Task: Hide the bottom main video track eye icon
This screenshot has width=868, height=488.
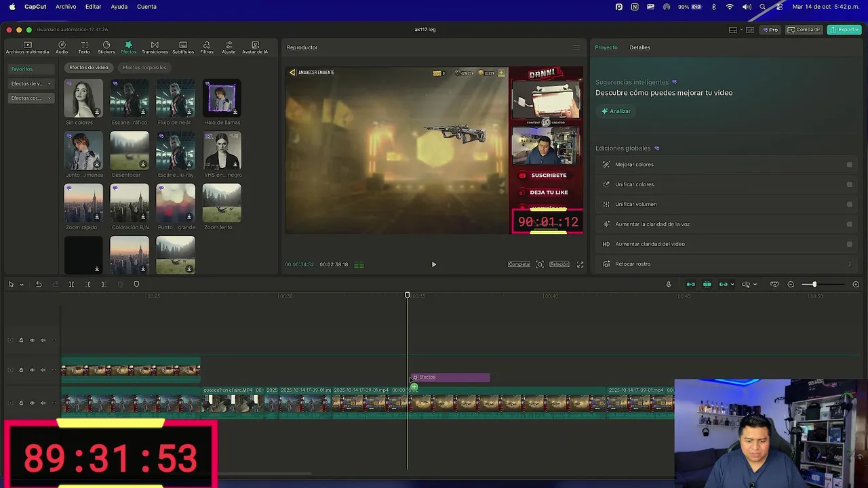Action: [32, 403]
